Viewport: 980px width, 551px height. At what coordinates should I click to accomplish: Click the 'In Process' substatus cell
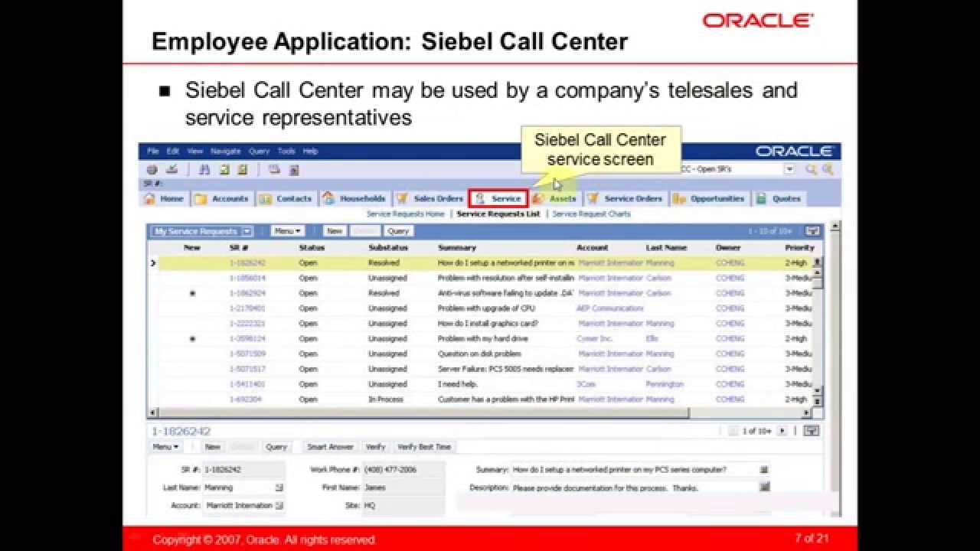[x=385, y=399]
